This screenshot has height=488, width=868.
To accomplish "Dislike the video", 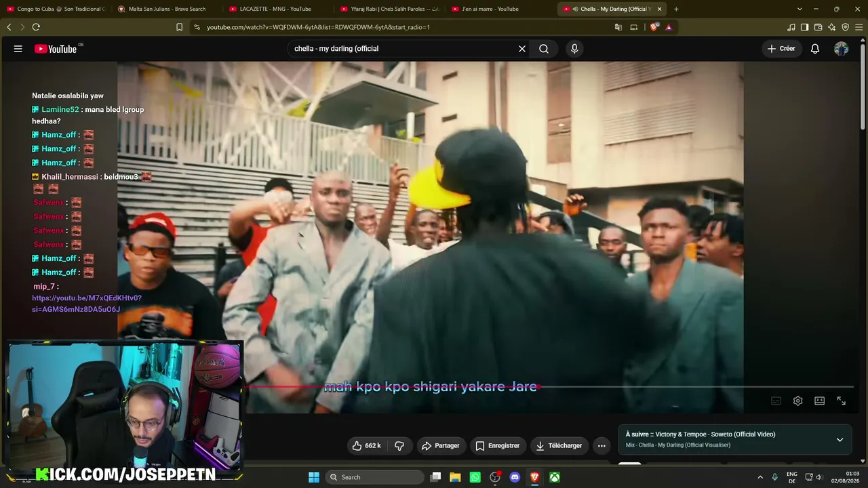I will (x=399, y=446).
